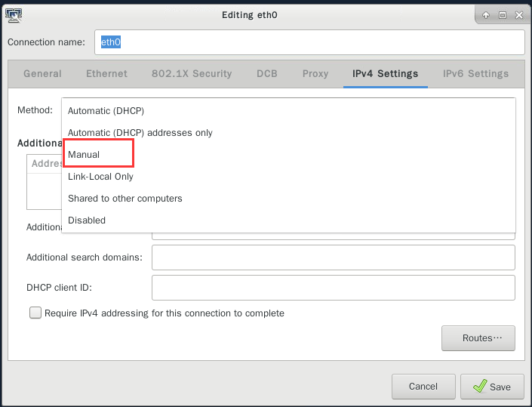Click the DHCP client ID field

click(x=333, y=288)
